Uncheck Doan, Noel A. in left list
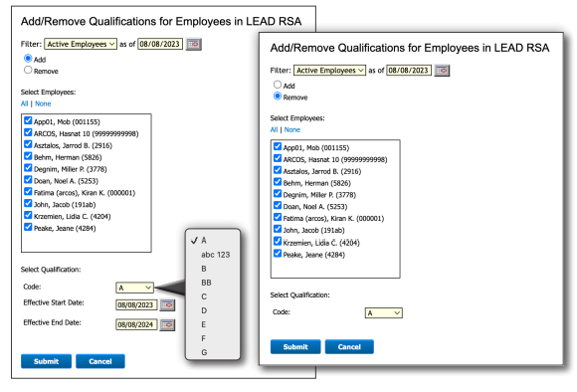This screenshot has height=392, width=577. click(x=28, y=180)
